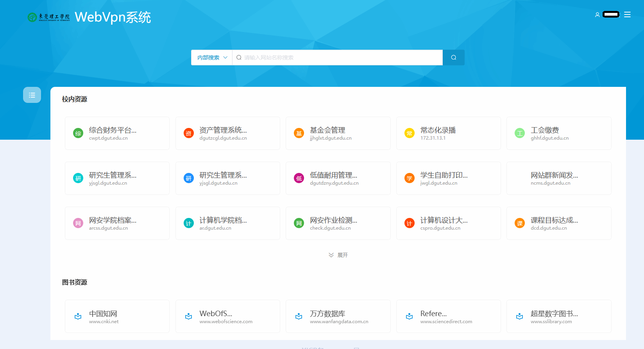644x349 pixels.
Task: Expand more campus resources with 展开
Action: point(338,255)
